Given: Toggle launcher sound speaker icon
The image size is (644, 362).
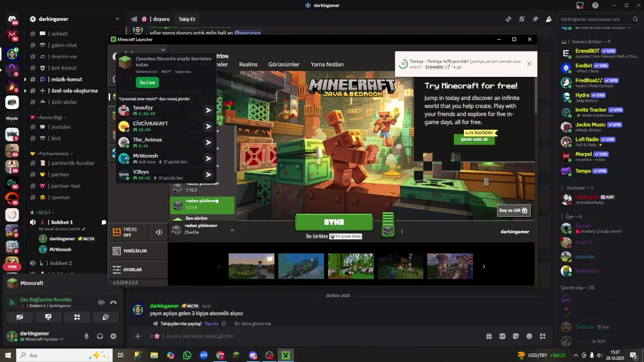Looking at the screenshot, I should tap(159, 232).
